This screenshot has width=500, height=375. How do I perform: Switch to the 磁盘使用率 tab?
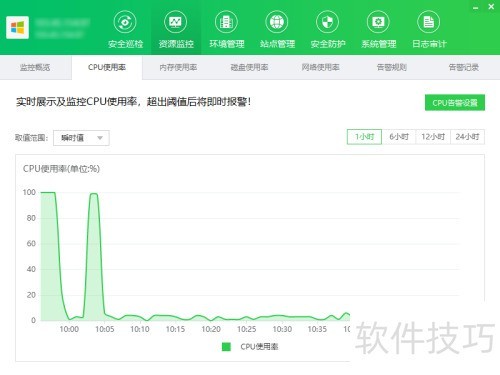(x=249, y=68)
